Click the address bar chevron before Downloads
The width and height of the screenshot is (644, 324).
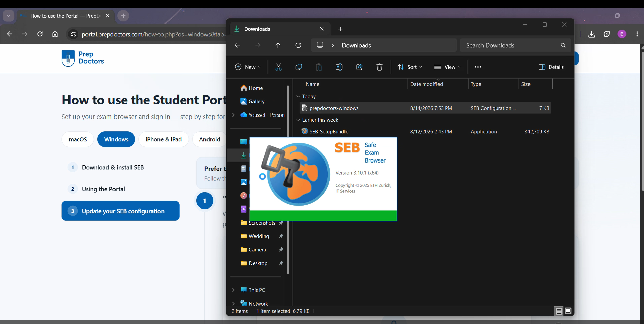[333, 45]
